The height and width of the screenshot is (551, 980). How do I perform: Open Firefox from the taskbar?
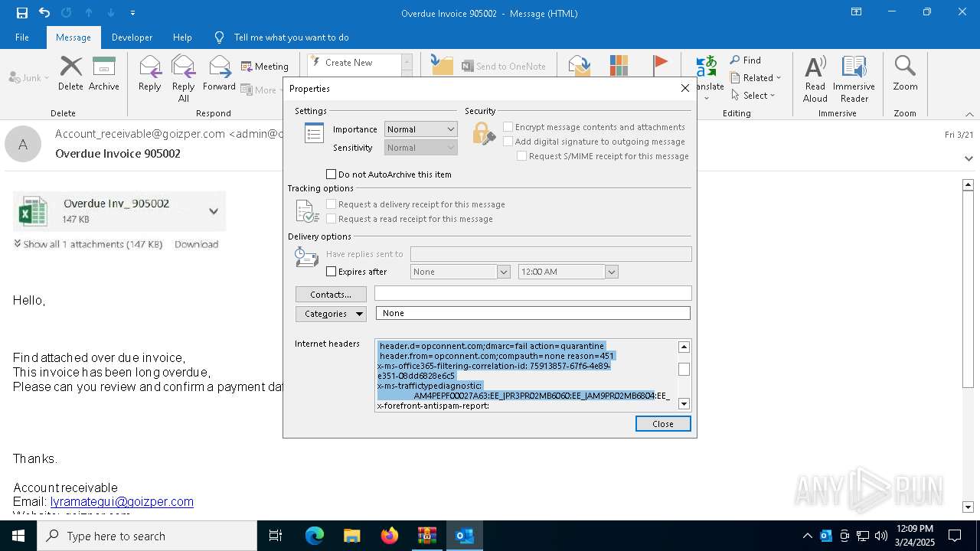[x=390, y=536]
